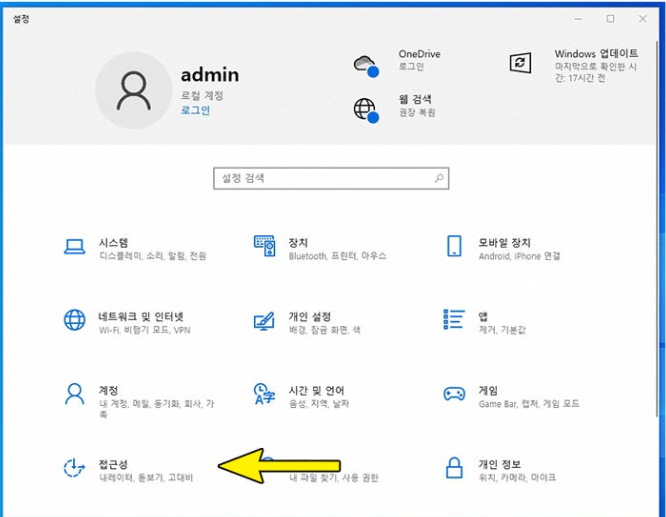Select the 접근성 category title
666x517 pixels.
point(113,464)
